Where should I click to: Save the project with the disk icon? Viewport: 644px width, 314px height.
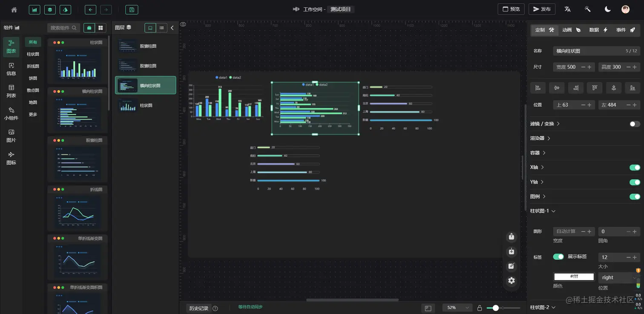click(x=132, y=9)
